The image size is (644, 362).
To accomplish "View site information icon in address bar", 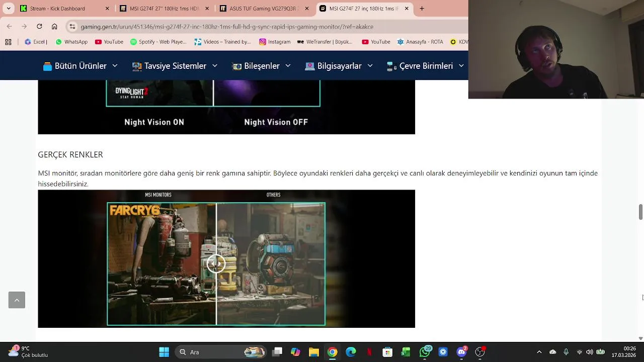I will [72, 27].
